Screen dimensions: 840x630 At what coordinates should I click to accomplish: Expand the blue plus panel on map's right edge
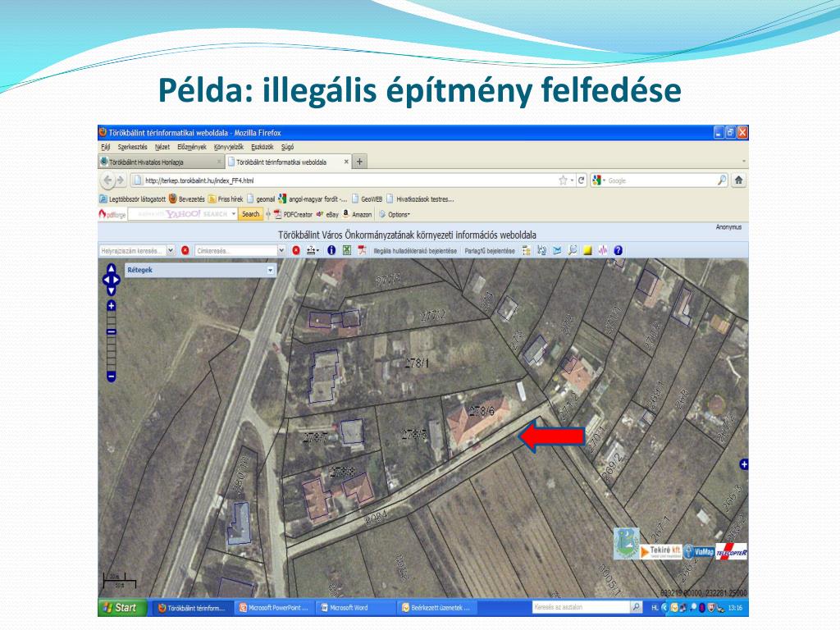[743, 464]
